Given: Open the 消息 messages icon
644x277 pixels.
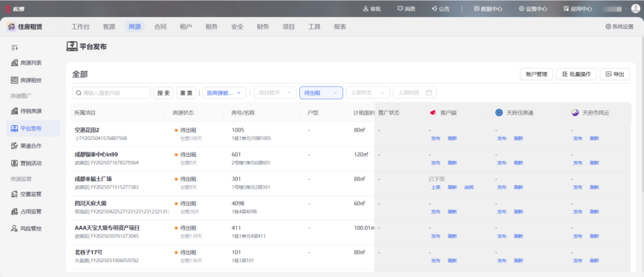Looking at the screenshot, I should pyautogui.click(x=400, y=8).
